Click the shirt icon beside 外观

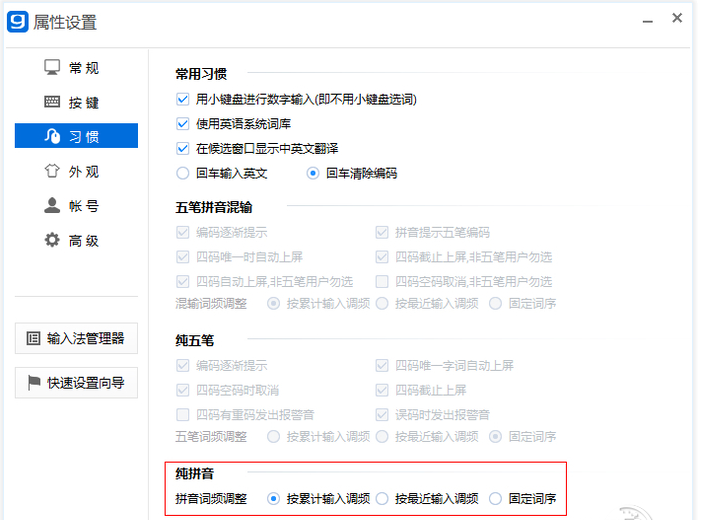point(52,171)
